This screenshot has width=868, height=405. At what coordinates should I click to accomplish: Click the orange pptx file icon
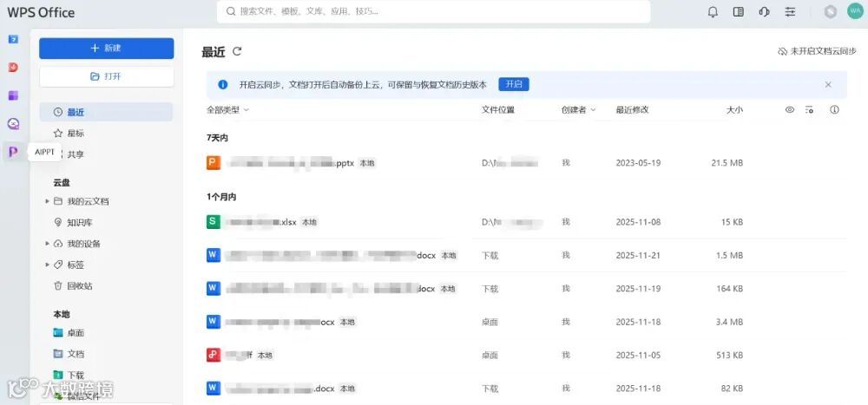tap(214, 163)
